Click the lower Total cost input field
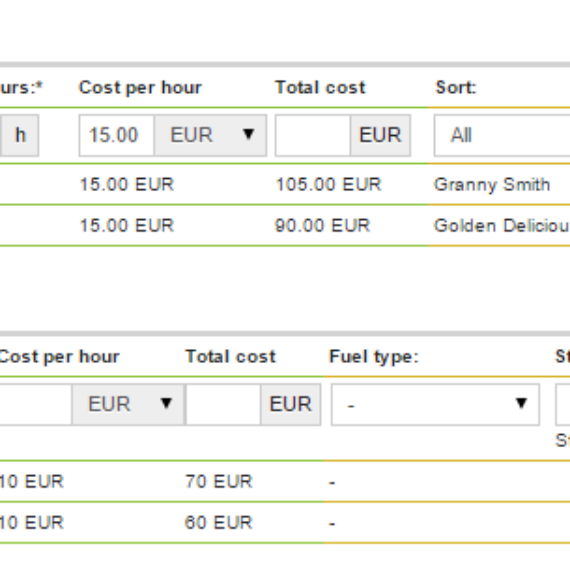The width and height of the screenshot is (570, 570). [223, 404]
